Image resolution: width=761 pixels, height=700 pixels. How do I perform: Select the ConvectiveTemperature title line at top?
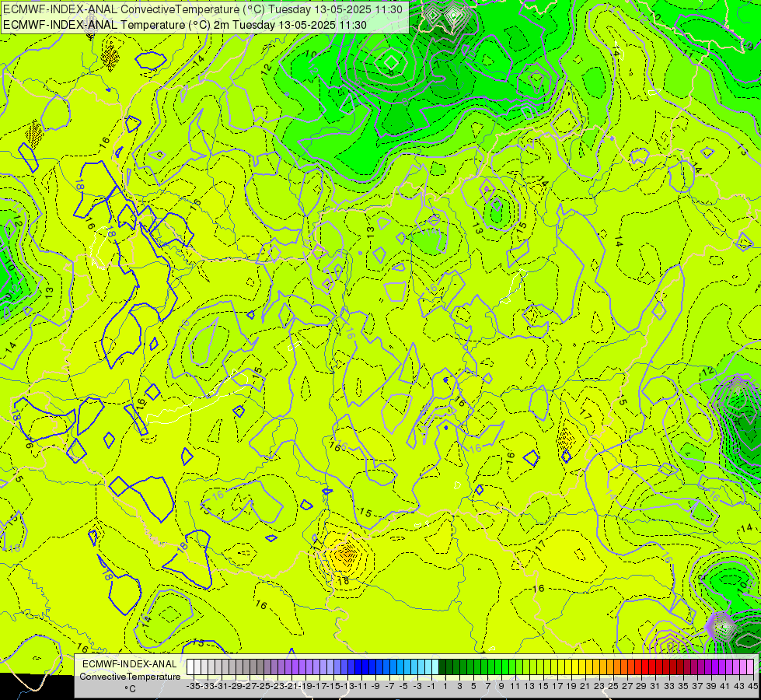pos(202,9)
